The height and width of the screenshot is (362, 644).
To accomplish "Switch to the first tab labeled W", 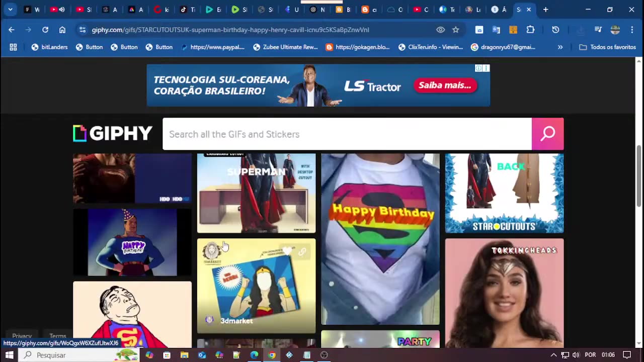I will [x=32, y=10].
